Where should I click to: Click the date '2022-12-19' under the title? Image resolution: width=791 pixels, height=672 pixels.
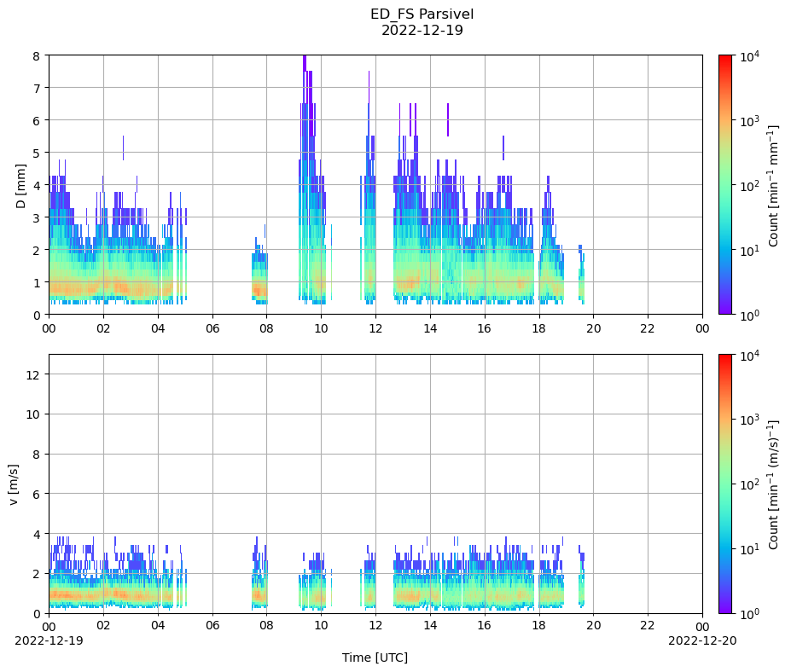422,30
